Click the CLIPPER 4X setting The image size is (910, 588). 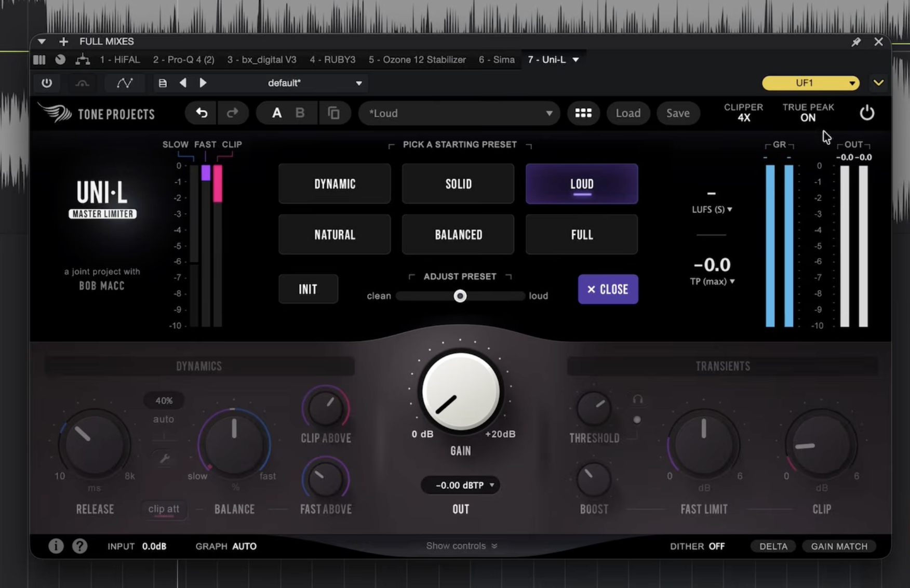pos(743,112)
